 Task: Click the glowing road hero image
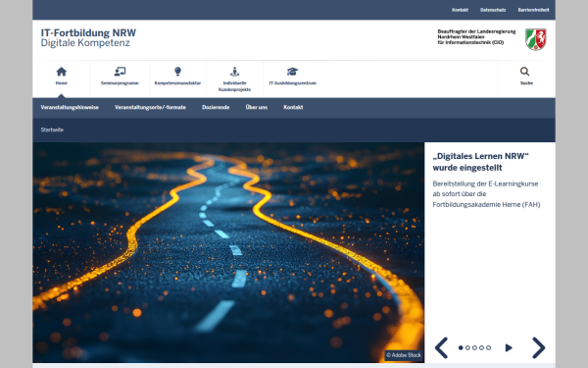point(228,252)
